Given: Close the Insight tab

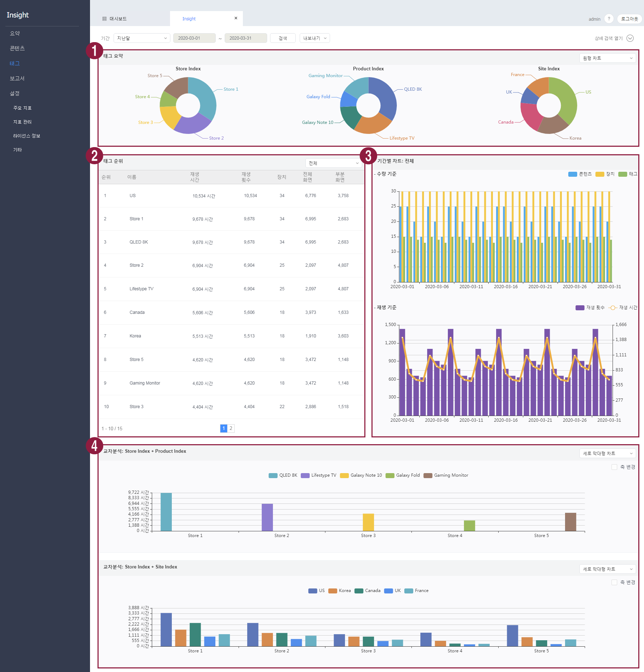Looking at the screenshot, I should [236, 18].
